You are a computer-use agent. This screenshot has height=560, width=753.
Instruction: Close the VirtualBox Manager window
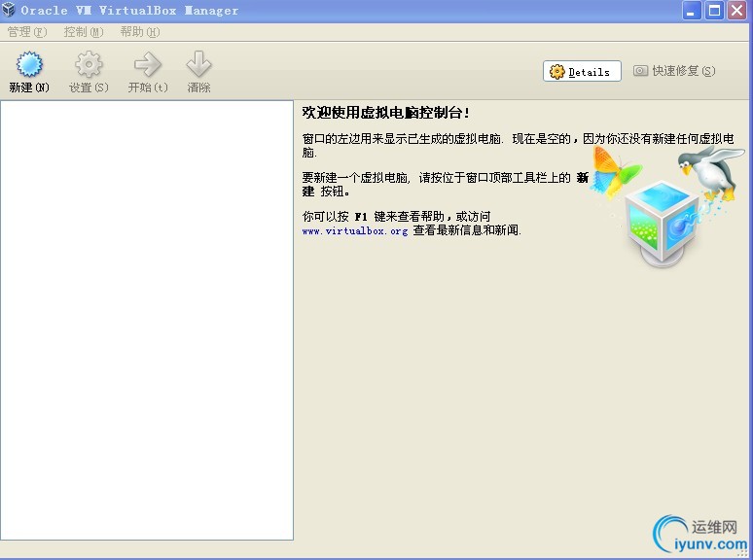click(x=736, y=11)
